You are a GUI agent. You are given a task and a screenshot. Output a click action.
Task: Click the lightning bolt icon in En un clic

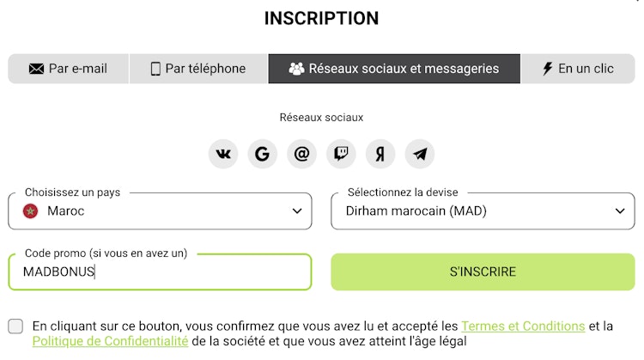(x=548, y=69)
